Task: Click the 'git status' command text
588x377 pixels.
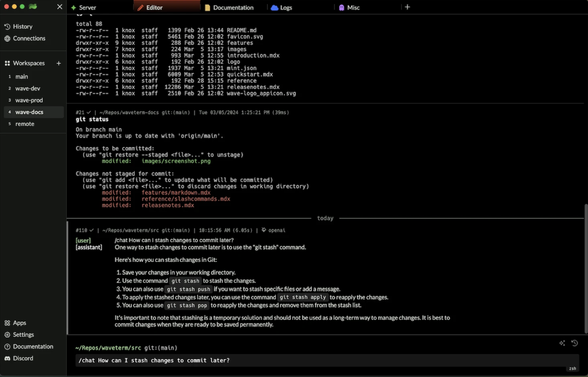Action: (92, 119)
